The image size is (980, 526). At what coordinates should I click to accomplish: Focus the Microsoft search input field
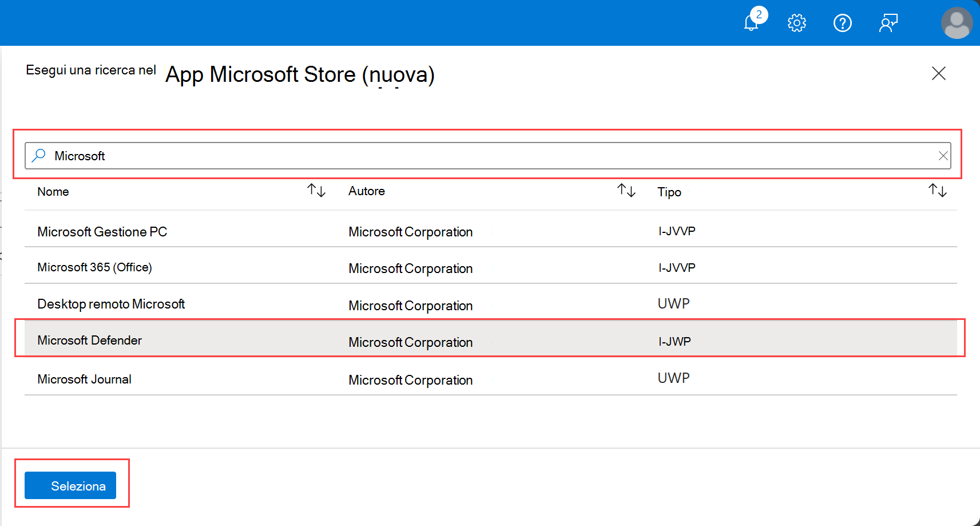488,156
